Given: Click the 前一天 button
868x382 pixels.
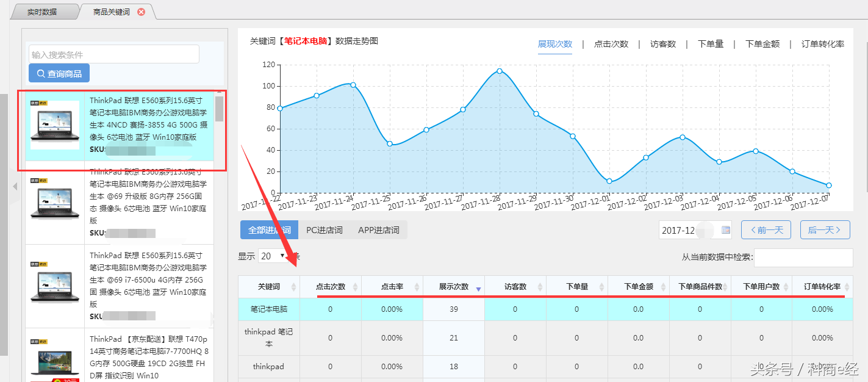Looking at the screenshot, I should [x=766, y=230].
